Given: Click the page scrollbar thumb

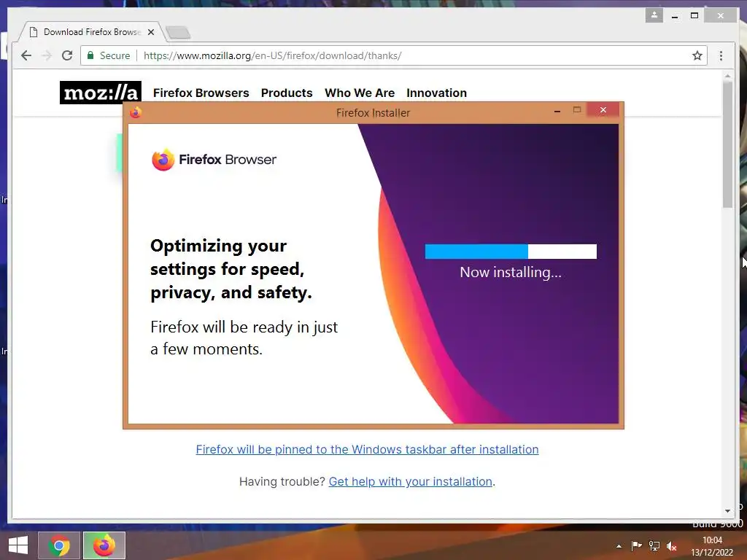Looking at the screenshot, I should coord(727,145).
